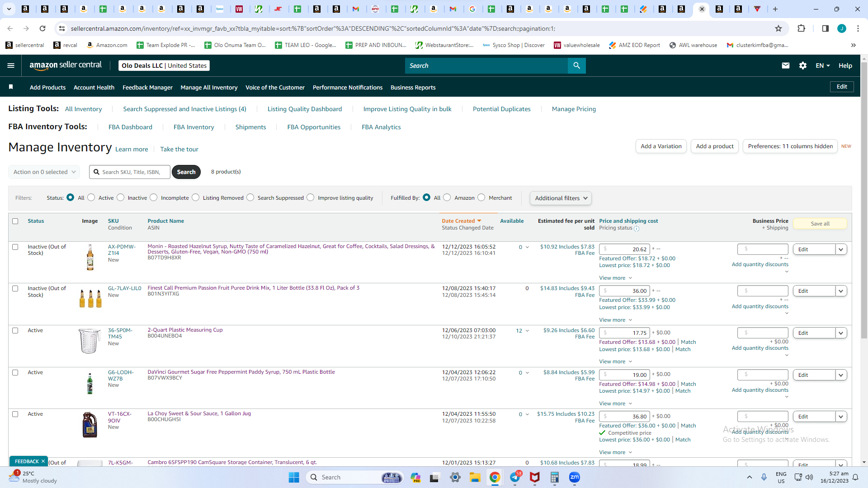Expand View more for the DaVinci Peppermint row
Image resolution: width=868 pixels, height=488 pixels.
coord(615,404)
